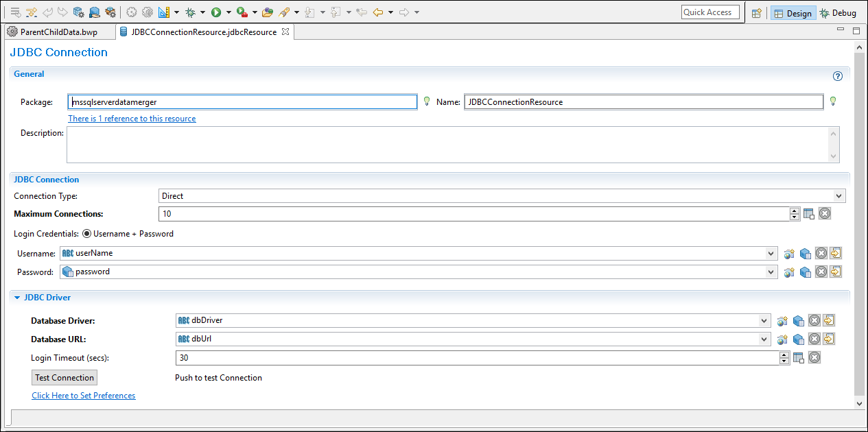Clear the Login Timeout value icon
Screen dimensions: 868x432
(x=814, y=357)
